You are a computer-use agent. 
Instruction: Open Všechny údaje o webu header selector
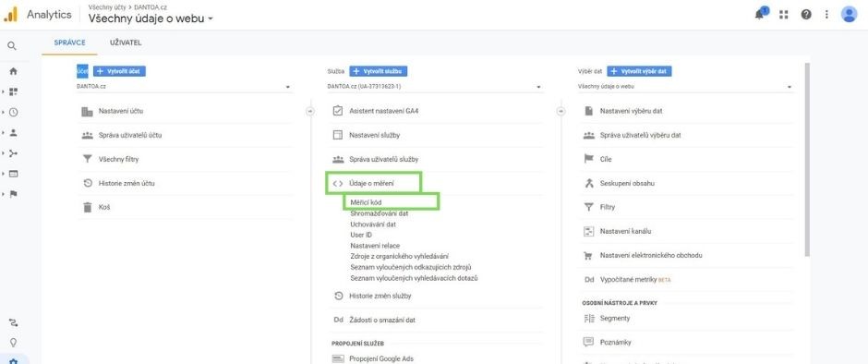(x=151, y=18)
